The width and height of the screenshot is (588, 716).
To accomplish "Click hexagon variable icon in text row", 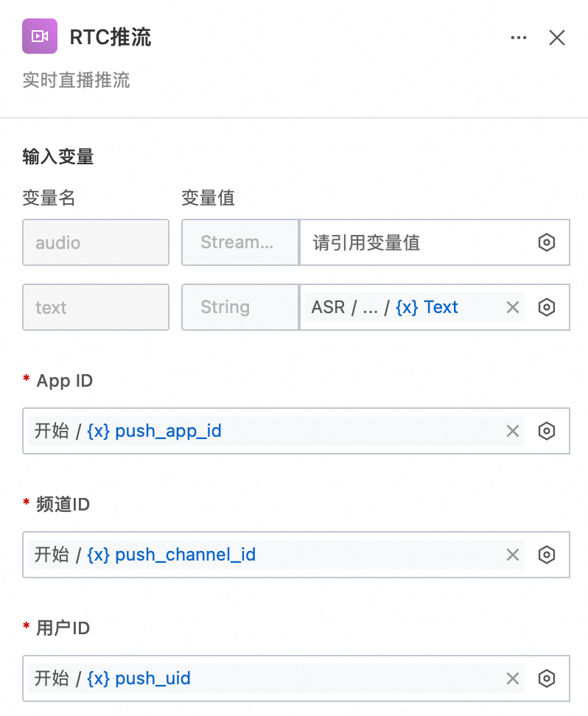I will point(546,307).
